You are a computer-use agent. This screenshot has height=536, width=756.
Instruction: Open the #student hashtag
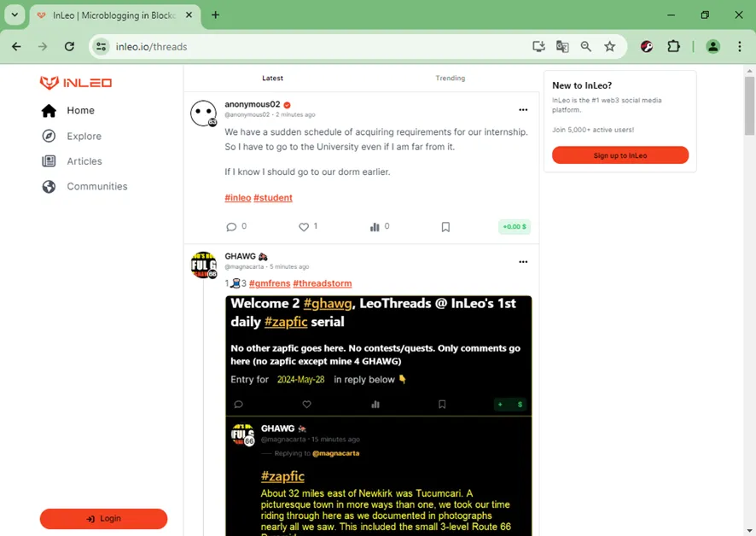[x=273, y=198]
